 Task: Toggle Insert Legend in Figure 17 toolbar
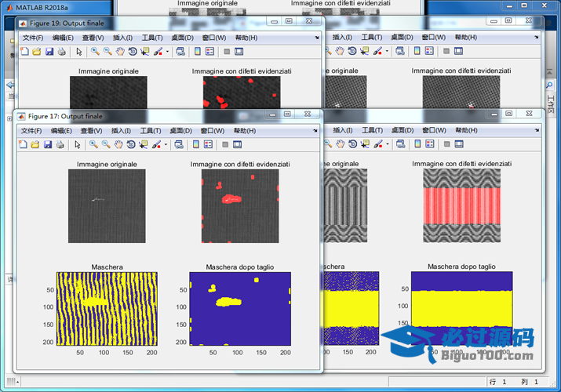pyautogui.click(x=209, y=144)
